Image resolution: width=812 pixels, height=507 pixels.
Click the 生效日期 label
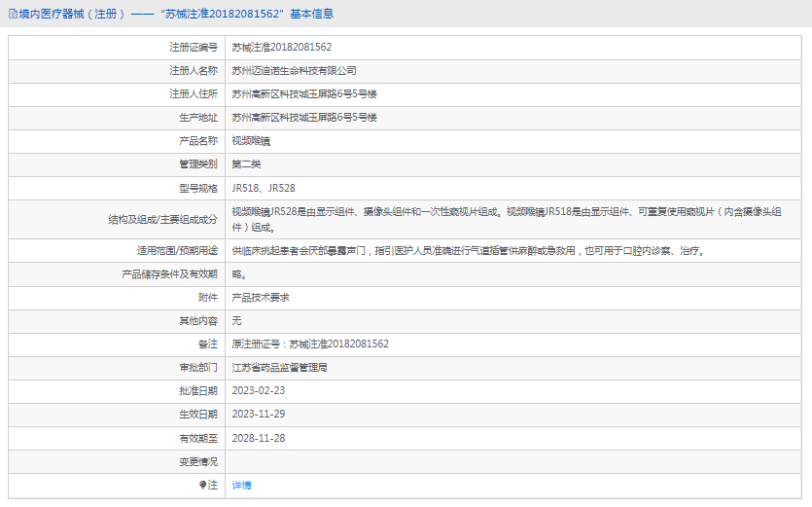pyautogui.click(x=198, y=415)
